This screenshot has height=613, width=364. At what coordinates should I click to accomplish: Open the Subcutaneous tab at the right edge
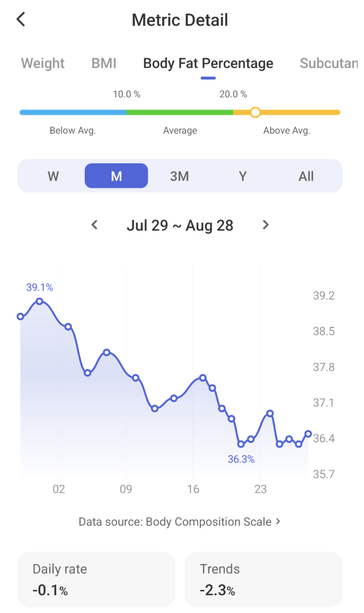329,63
